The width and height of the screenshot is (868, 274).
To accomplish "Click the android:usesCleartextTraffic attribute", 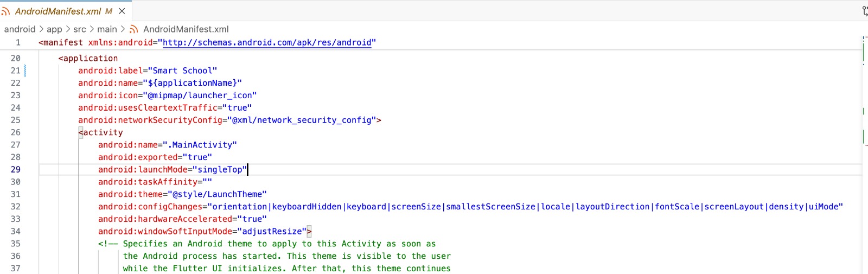I will point(148,107).
